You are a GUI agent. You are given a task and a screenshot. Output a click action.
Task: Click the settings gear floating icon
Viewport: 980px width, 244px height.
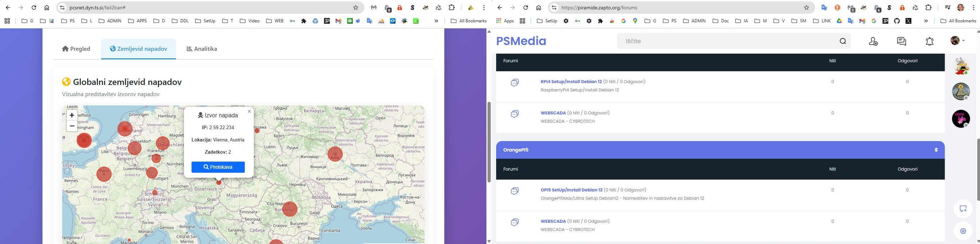(x=963, y=231)
